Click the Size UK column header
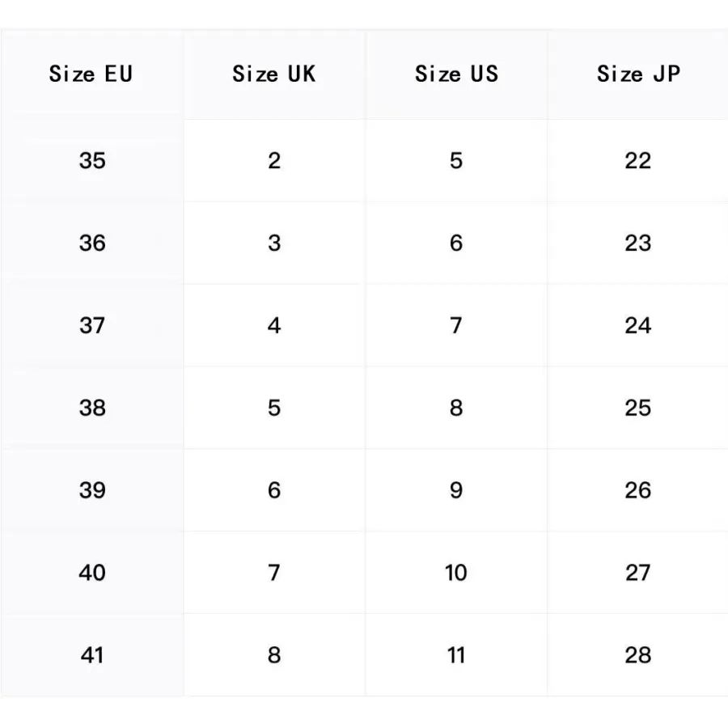Viewport: 728px width, 728px height. click(x=273, y=74)
